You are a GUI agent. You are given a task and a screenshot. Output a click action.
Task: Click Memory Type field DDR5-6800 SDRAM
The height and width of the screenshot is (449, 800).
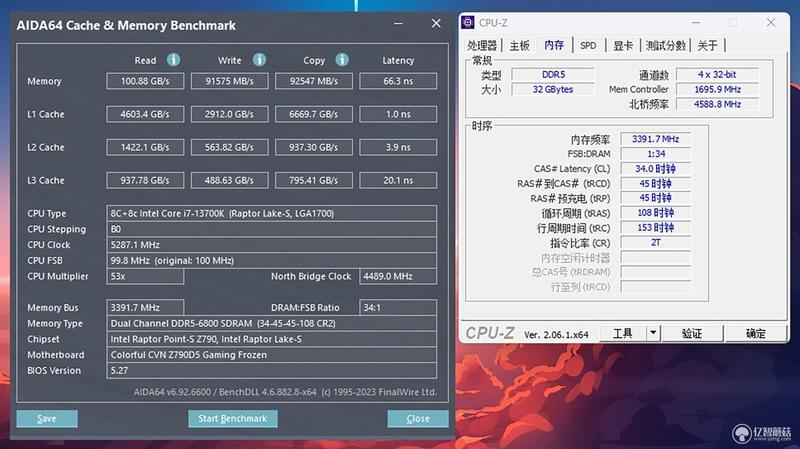click(x=271, y=323)
